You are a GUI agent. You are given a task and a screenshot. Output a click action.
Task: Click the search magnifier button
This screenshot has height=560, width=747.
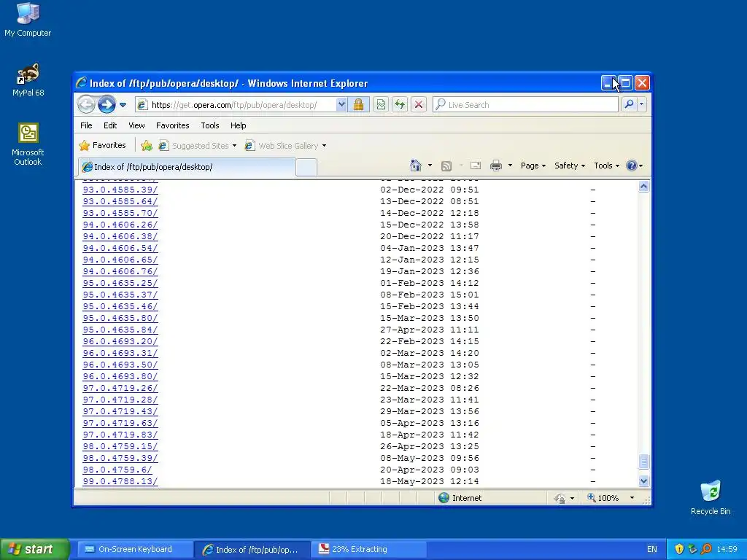pyautogui.click(x=629, y=104)
